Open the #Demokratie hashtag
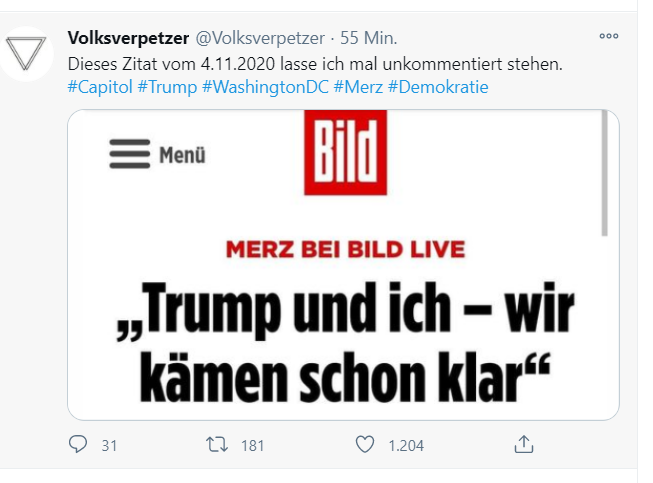The width and height of the screenshot is (653, 483). pos(438,87)
